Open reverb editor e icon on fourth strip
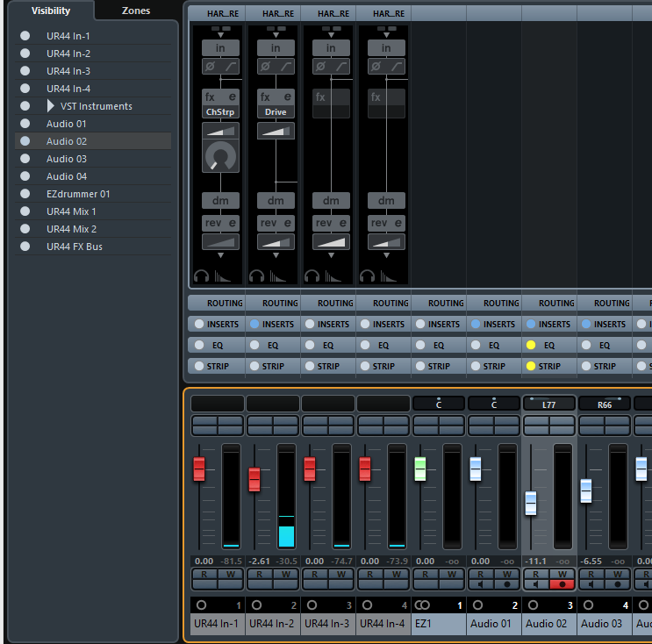The height and width of the screenshot is (644, 652). (398, 223)
